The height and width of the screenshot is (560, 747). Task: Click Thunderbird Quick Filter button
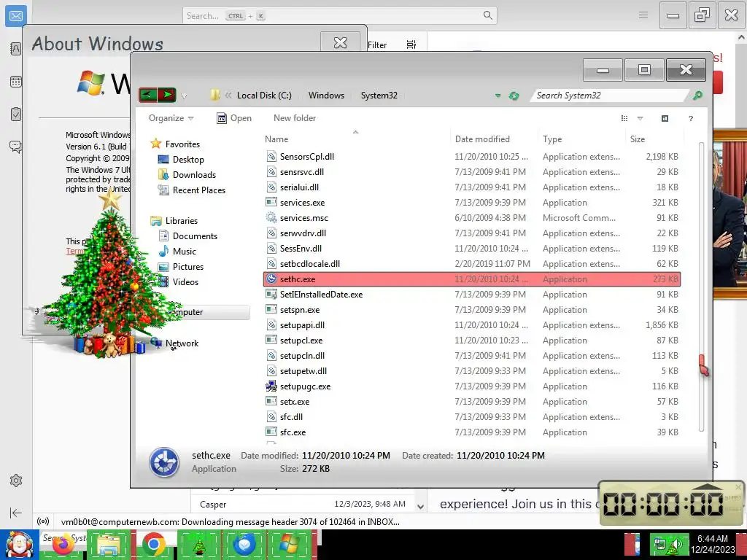(377, 44)
